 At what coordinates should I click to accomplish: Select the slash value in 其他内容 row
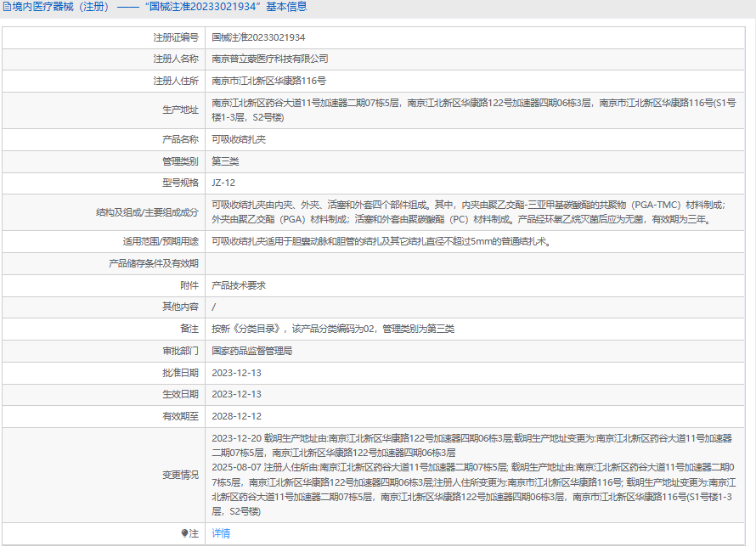pos(213,307)
